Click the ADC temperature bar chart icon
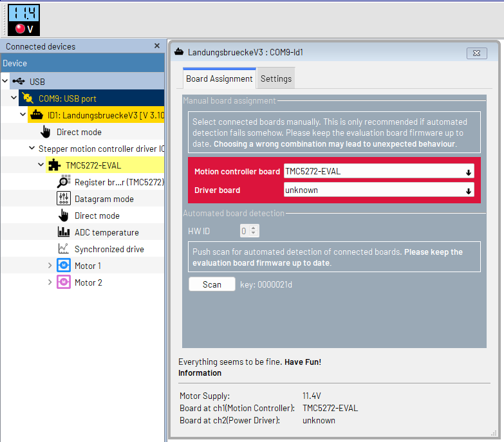The image size is (504, 442). pyautogui.click(x=64, y=232)
